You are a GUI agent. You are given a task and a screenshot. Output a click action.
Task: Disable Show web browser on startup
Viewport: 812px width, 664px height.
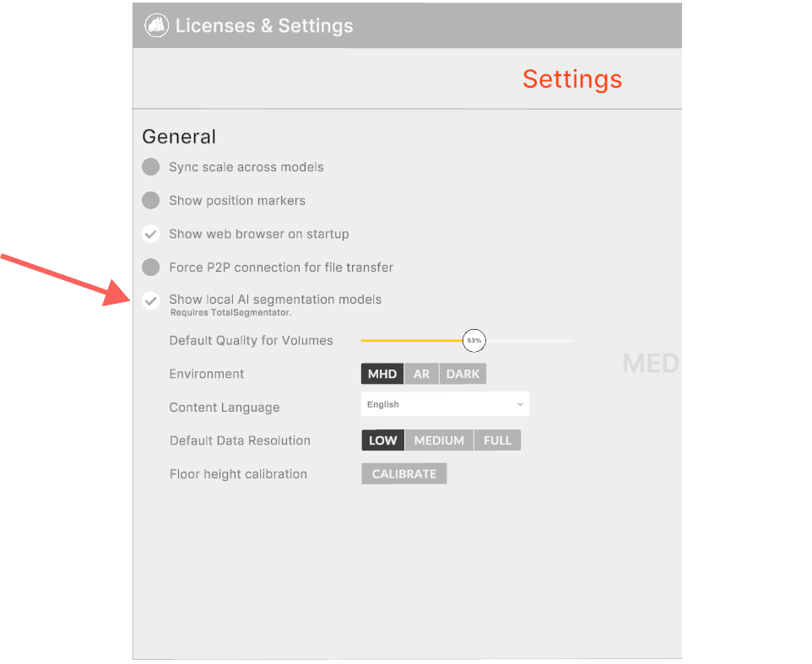pos(151,234)
